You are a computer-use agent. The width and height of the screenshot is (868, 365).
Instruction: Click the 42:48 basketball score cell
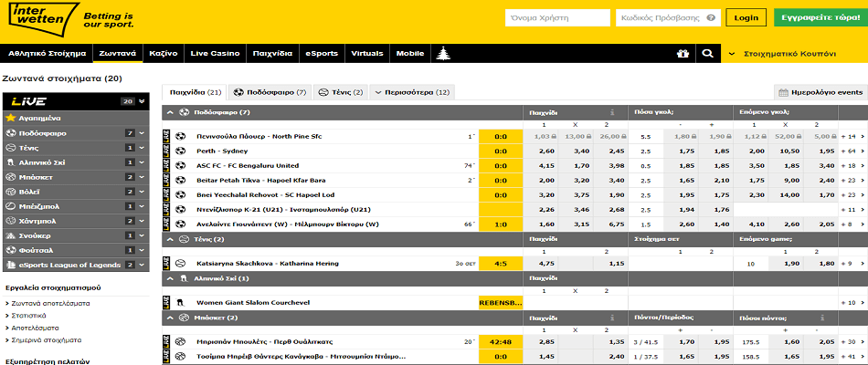[x=501, y=342]
